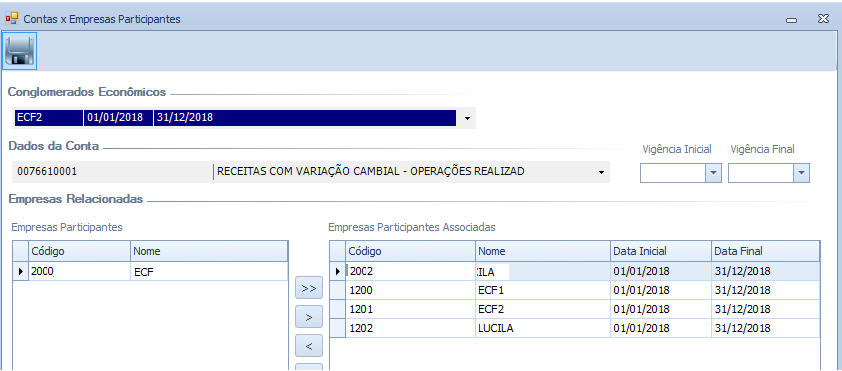The image size is (842, 371).
Task: Select row 2000 ECF in Empresas Participantes
Action: 150,272
